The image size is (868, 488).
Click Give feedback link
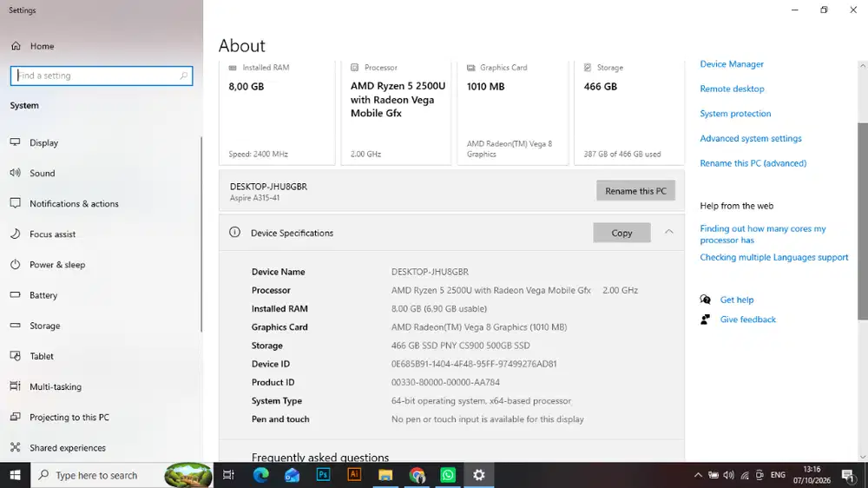pyautogui.click(x=747, y=320)
